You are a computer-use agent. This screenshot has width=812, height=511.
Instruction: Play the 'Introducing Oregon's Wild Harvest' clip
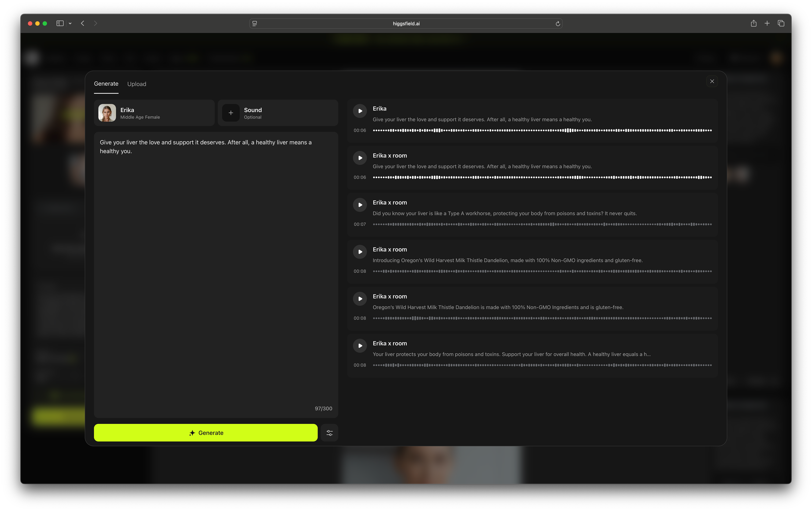coord(360,252)
